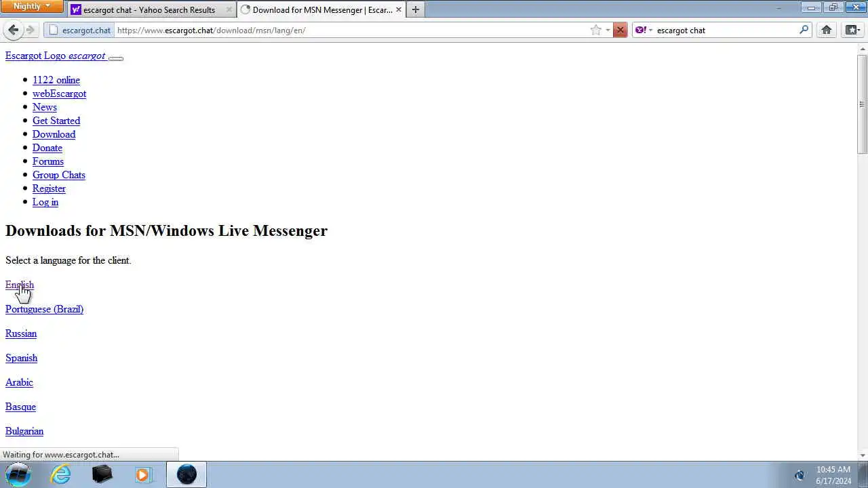Close the Yahoo Search Results tab

(229, 9)
